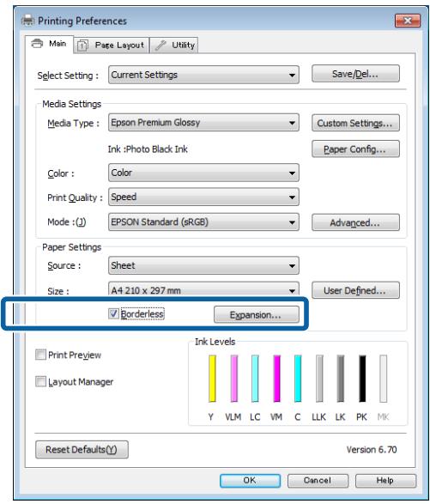The width and height of the screenshot is (430, 504).
Task: Close the Printing Preferences window
Action: pos(408,21)
